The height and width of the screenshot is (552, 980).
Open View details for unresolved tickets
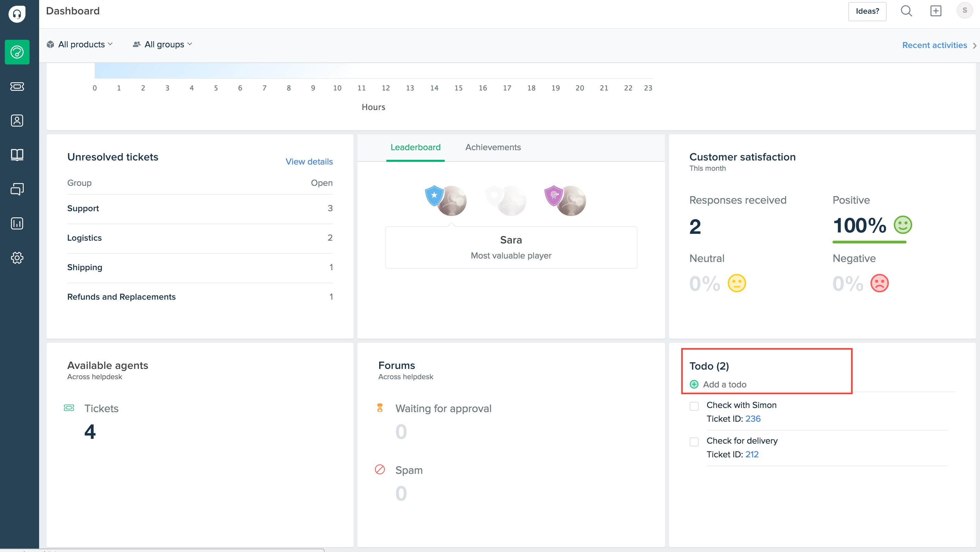coord(309,161)
